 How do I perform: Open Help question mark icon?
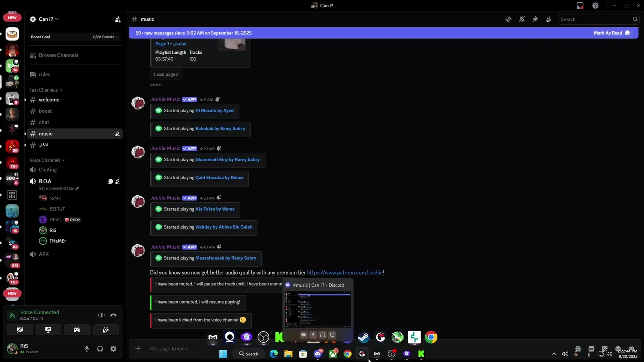pyautogui.click(x=596, y=6)
